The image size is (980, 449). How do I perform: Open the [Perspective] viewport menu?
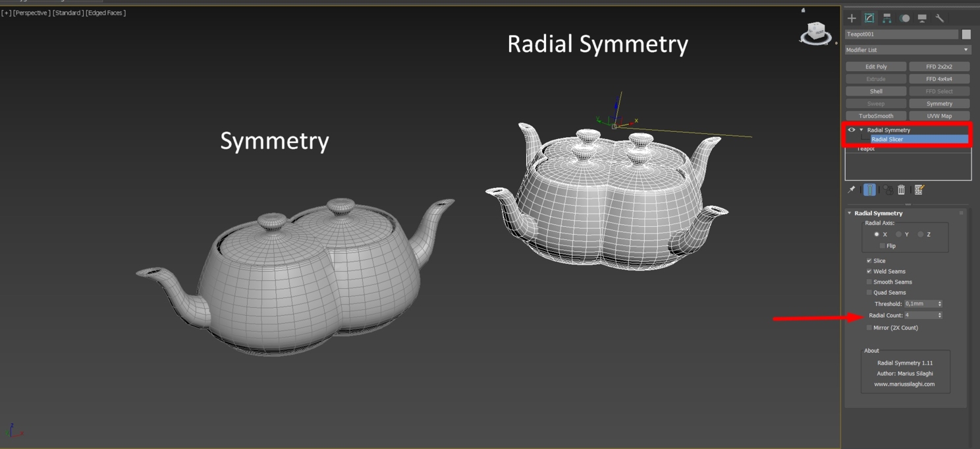pyautogui.click(x=32, y=13)
